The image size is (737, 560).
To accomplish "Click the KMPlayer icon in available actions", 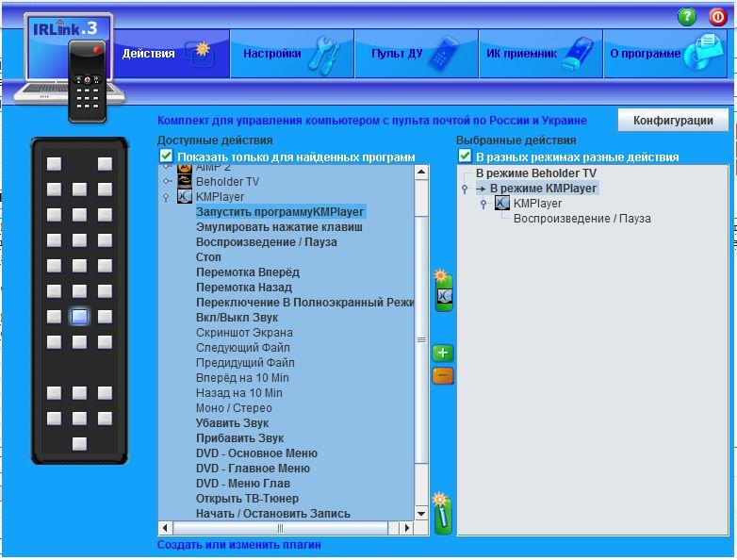I will pyautogui.click(x=185, y=196).
